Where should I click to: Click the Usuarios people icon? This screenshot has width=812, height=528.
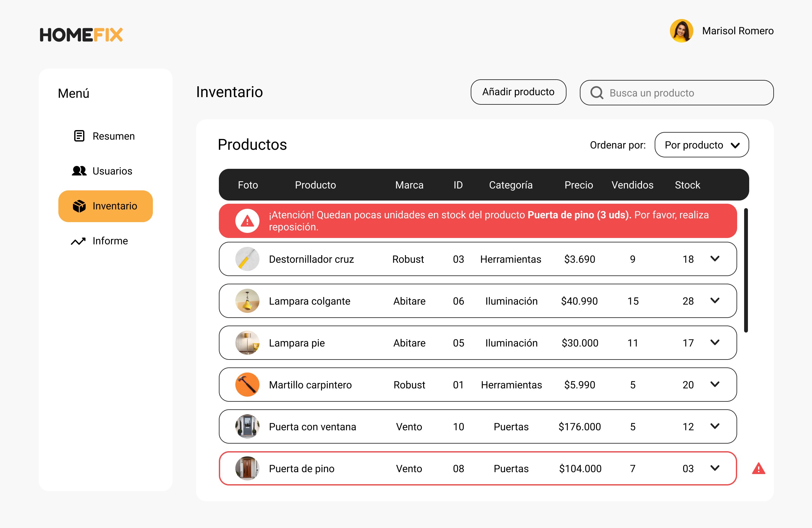coord(79,171)
